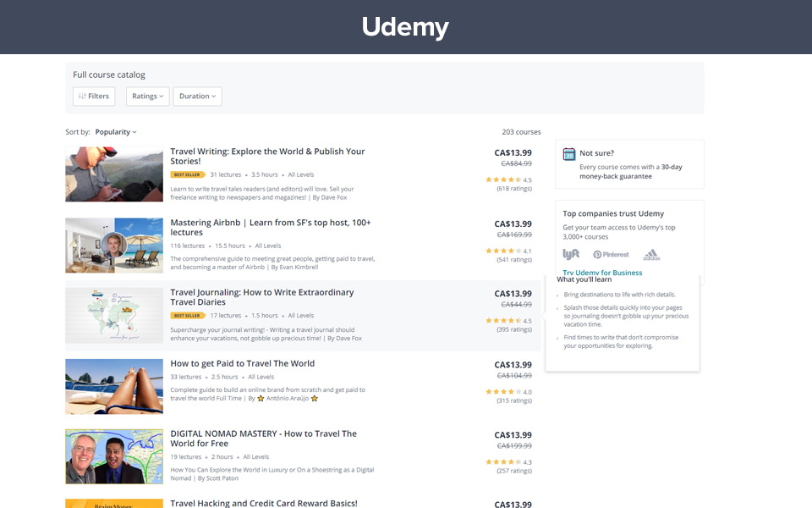Image resolution: width=812 pixels, height=508 pixels.
Task: Click the 'What you'll learn' popup heading
Action: pyautogui.click(x=584, y=279)
